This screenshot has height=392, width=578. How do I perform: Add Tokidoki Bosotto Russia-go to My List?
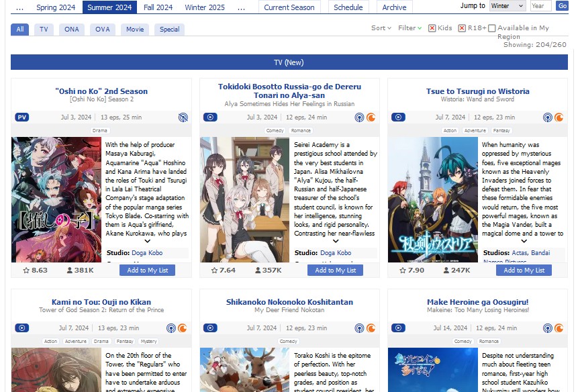(x=336, y=271)
